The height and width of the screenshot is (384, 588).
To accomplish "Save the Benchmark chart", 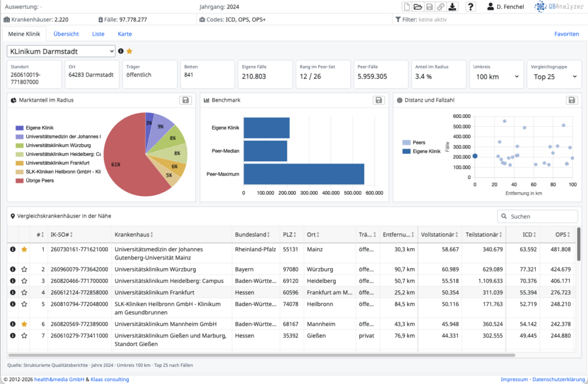I will [379, 100].
